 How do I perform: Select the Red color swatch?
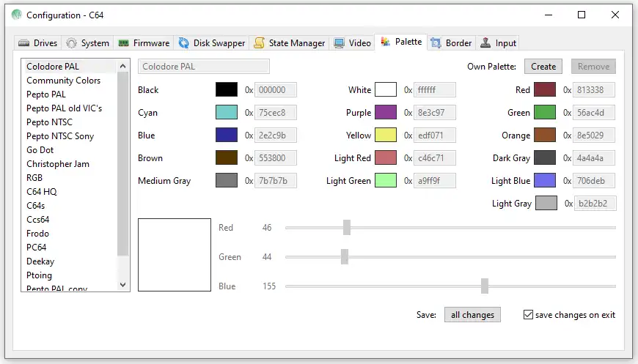pos(545,90)
